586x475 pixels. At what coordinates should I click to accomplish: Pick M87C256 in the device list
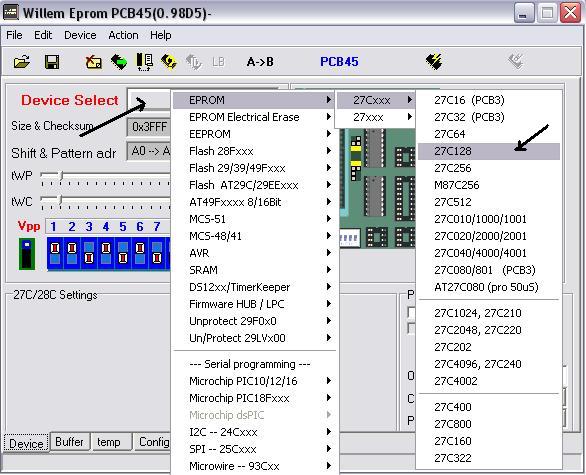tap(488, 185)
